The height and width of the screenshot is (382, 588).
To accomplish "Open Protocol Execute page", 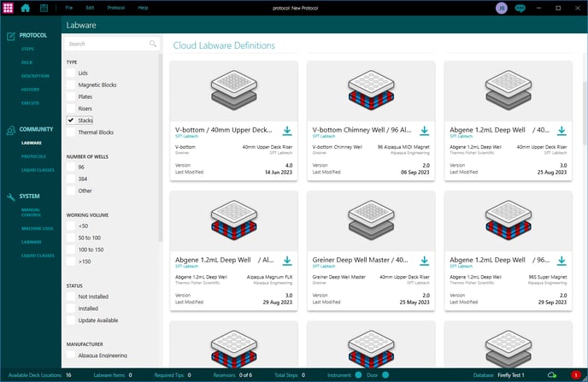I will 31,103.
